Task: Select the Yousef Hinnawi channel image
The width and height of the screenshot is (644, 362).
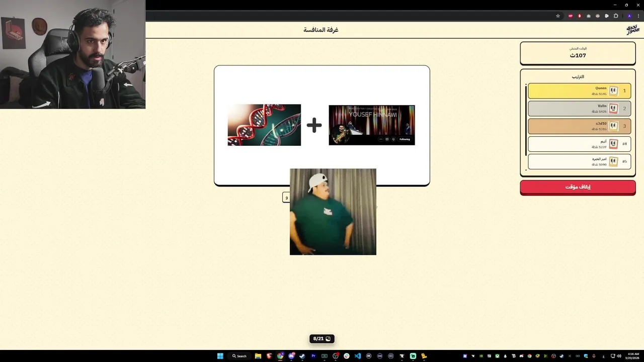Action: 372,125
